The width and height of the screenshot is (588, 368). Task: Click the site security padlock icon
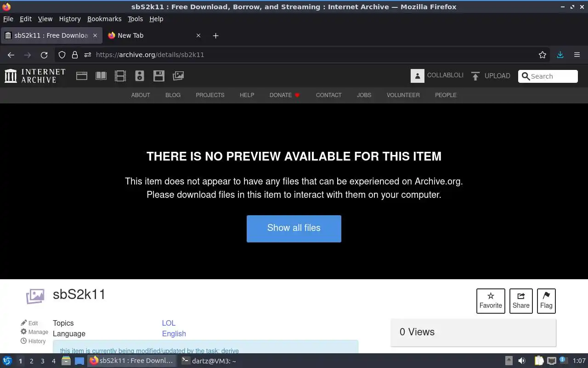click(x=74, y=55)
